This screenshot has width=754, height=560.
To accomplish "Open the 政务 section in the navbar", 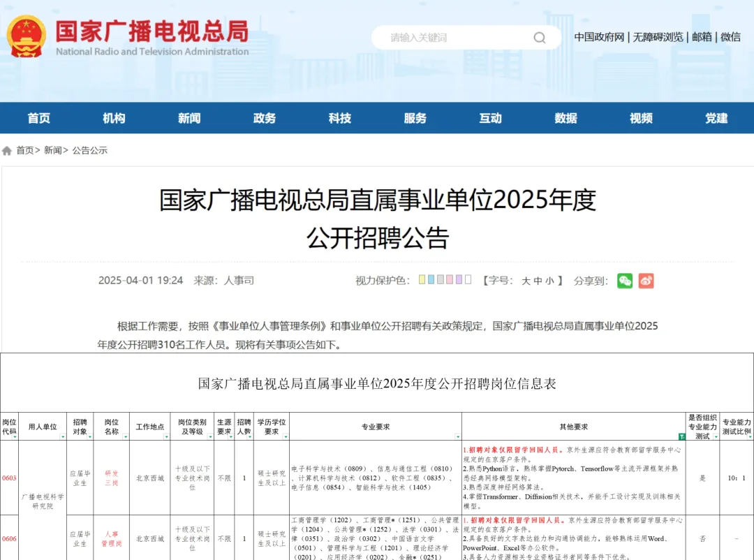I will [264, 118].
